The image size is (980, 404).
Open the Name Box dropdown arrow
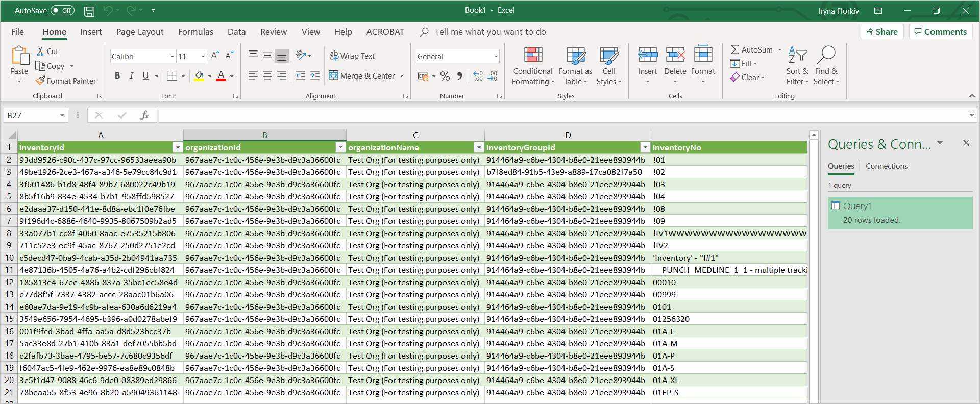click(62, 116)
